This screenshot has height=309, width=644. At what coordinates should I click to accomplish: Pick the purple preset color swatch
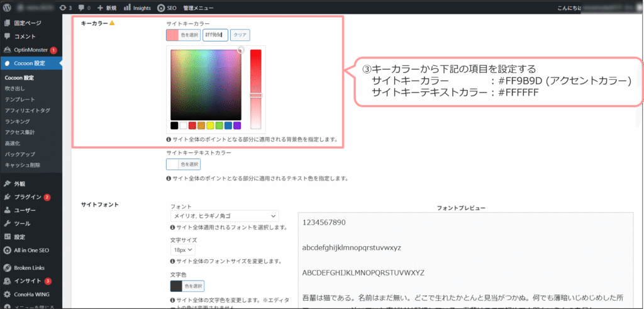(x=237, y=126)
